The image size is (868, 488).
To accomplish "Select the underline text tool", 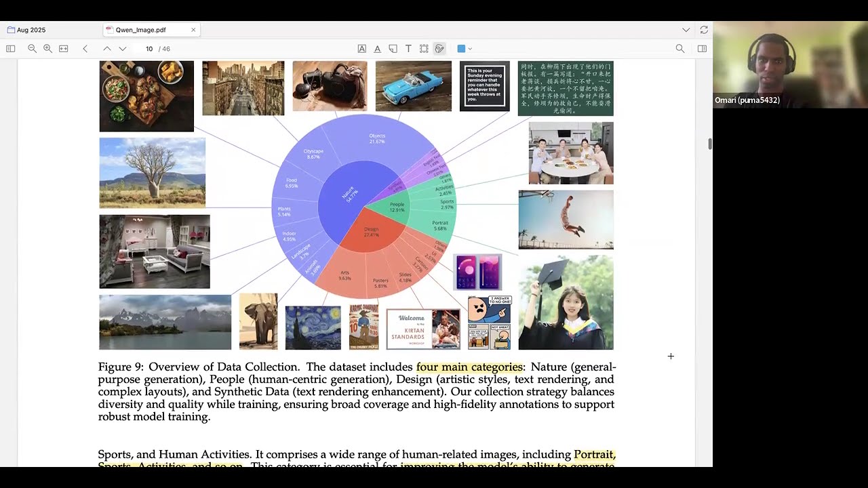I will pyautogui.click(x=378, y=49).
